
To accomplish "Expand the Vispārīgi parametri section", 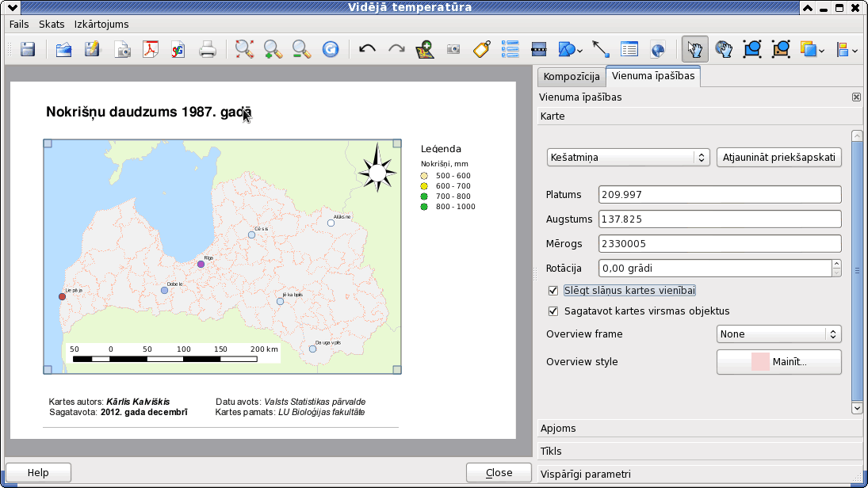I will (x=700, y=475).
